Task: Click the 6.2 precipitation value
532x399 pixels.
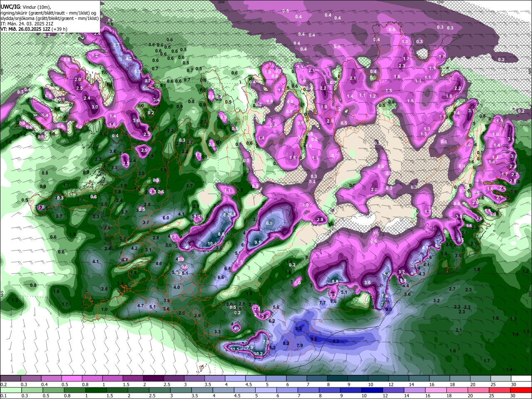Action: (272, 321)
